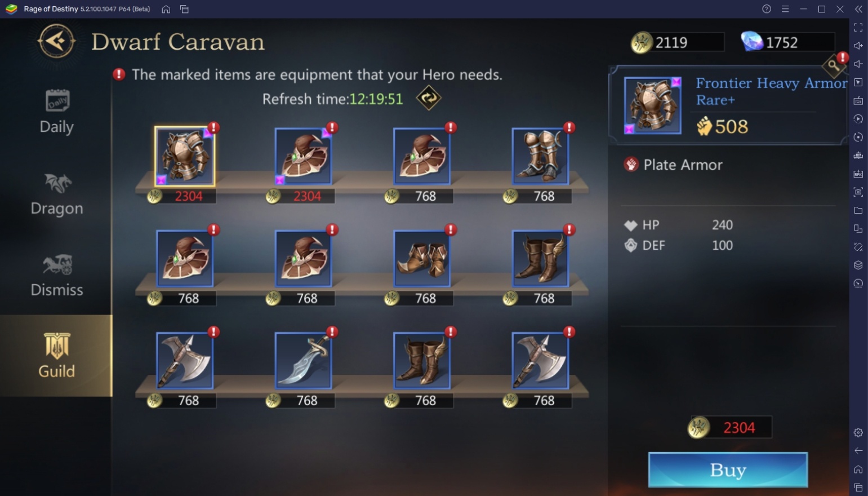Select the armored greaves priced 768
This screenshot has width=868, height=496.
540,157
